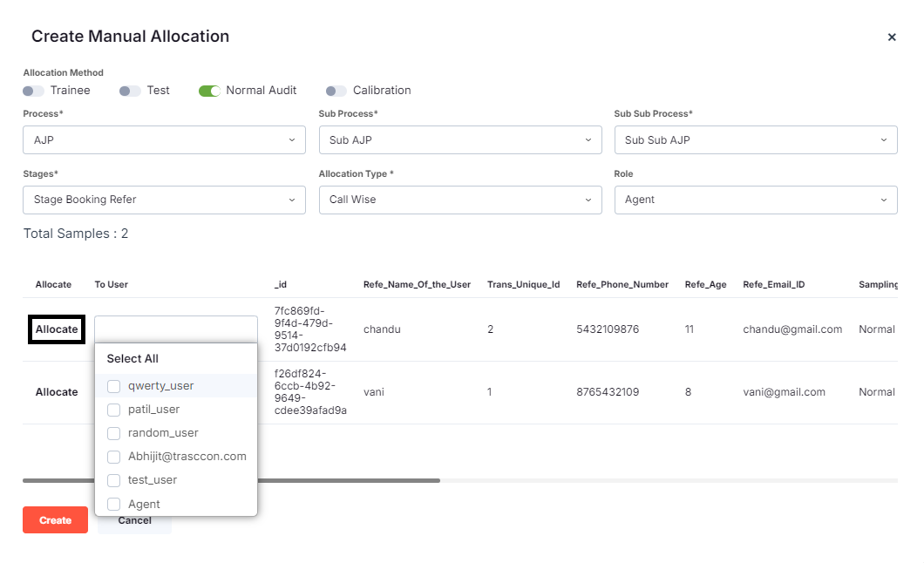Choose Select All in user dropdown

pos(132,357)
